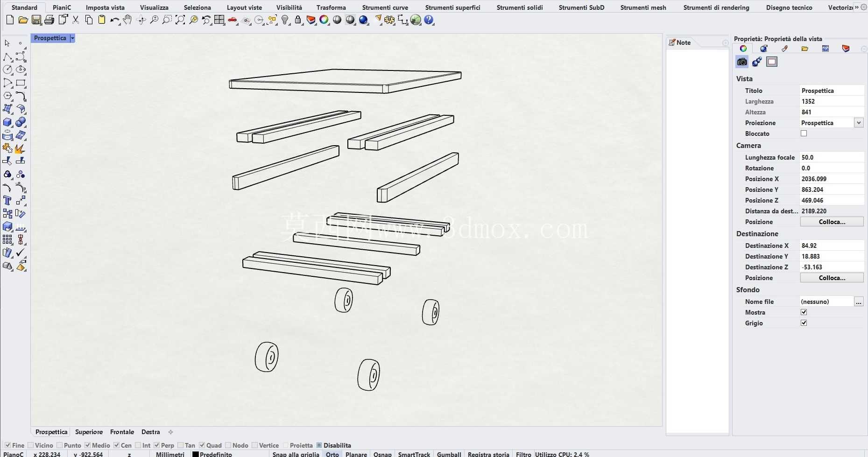Screen dimensions: 868x457
Task: Switch to the Frontale viewport tab
Action: (122, 432)
